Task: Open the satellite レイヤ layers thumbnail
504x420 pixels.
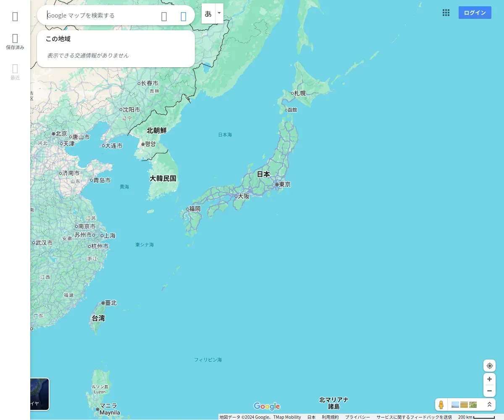Action: coord(39,394)
